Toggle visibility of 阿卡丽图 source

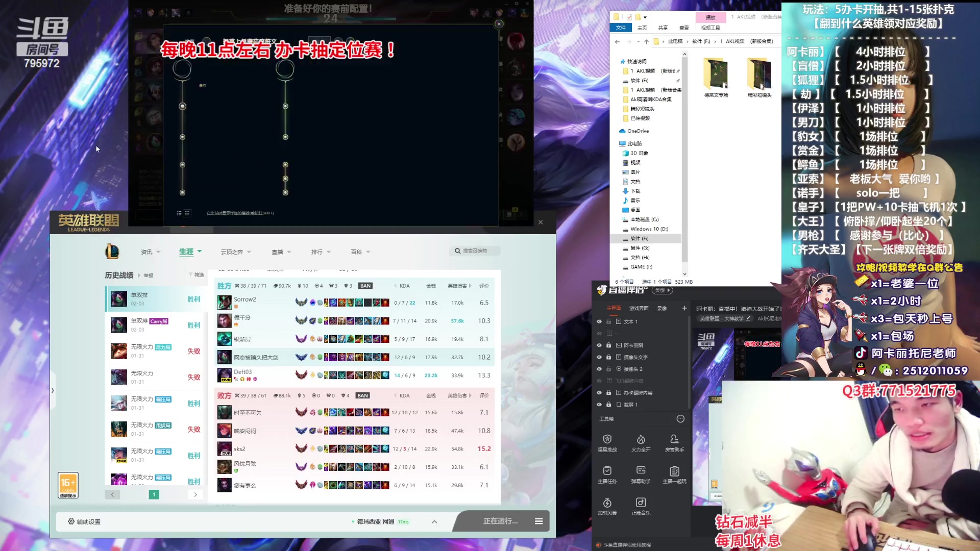pyautogui.click(x=599, y=345)
